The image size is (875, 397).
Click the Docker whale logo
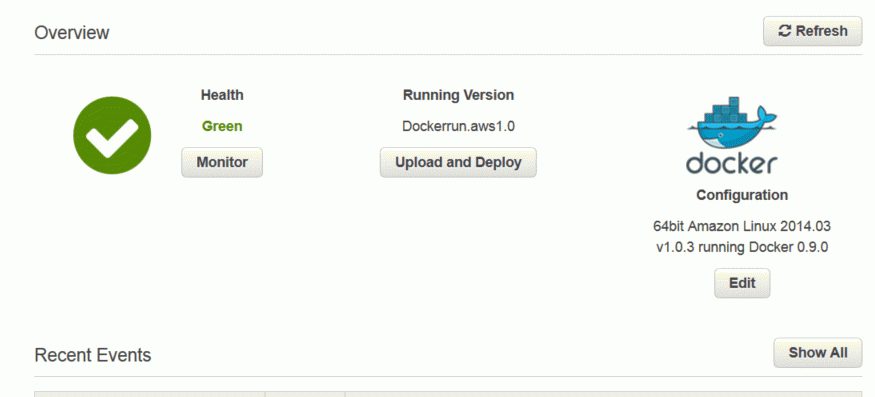[731, 123]
